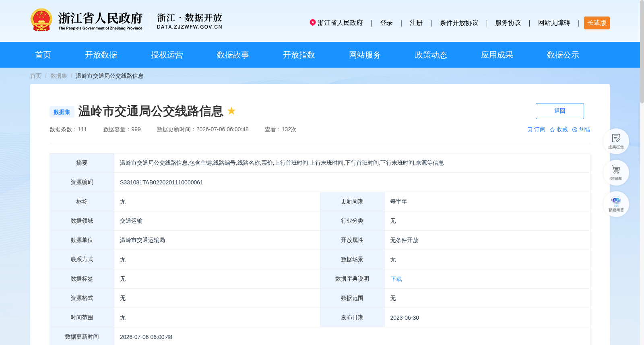The image size is (644, 345).
Task: Click the 数据集 breadcrumb link
Action: coord(59,76)
